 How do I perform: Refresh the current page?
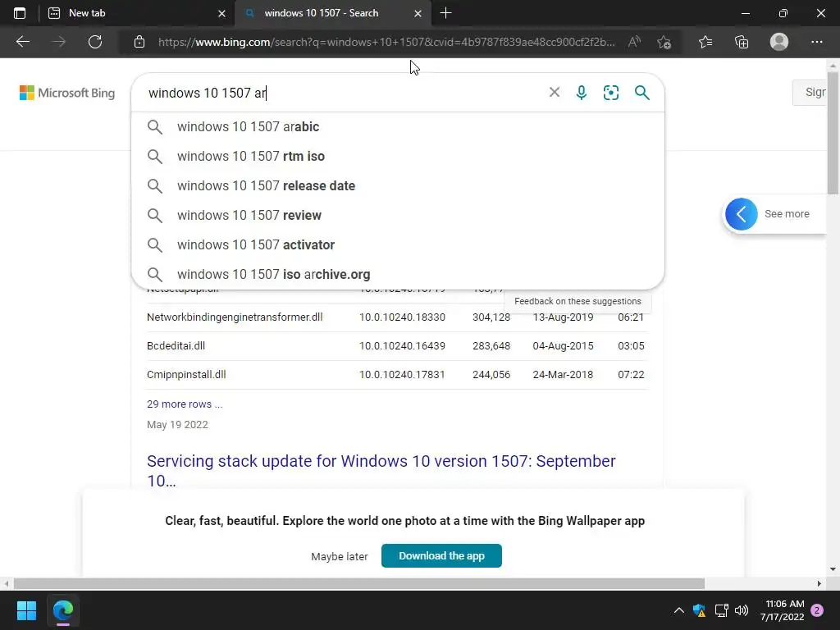click(x=95, y=42)
